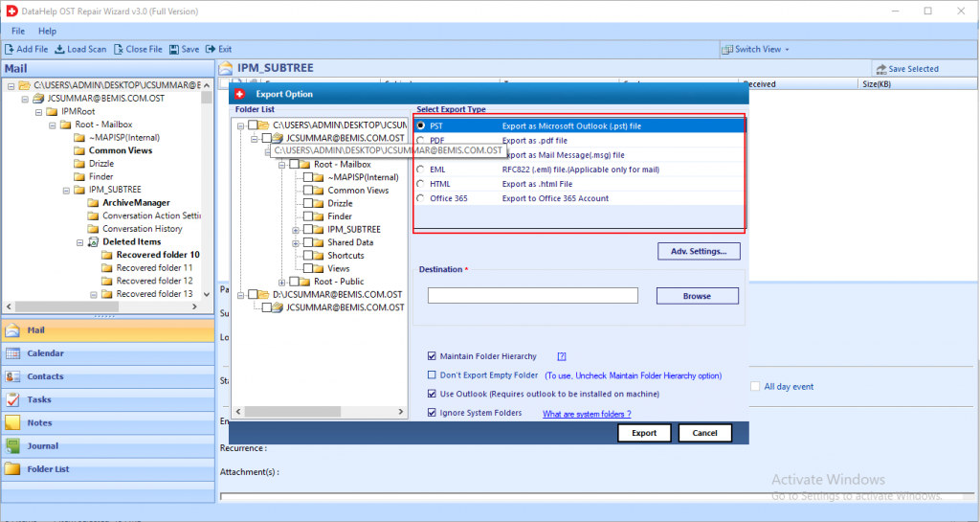This screenshot has height=522, width=980.
Task: Open the File menu
Action: tap(18, 31)
